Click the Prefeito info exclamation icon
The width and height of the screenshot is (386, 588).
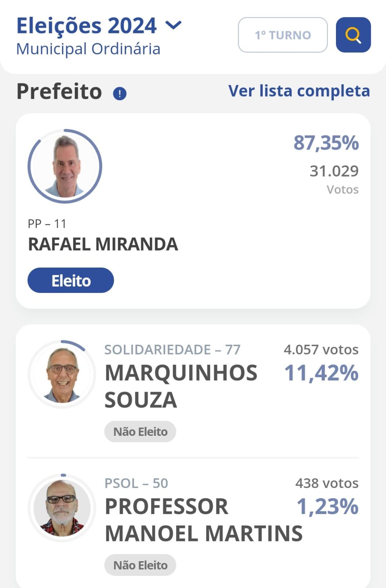(120, 93)
